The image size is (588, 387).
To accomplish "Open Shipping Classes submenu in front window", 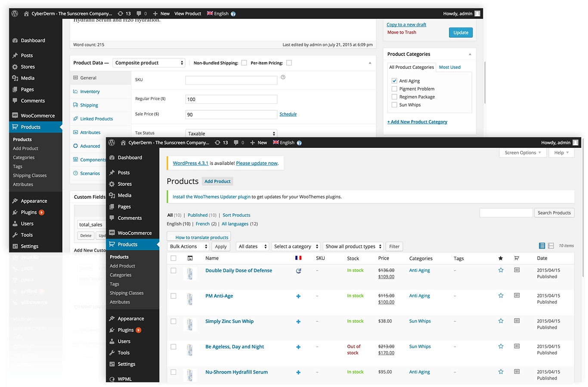I will coord(127,293).
